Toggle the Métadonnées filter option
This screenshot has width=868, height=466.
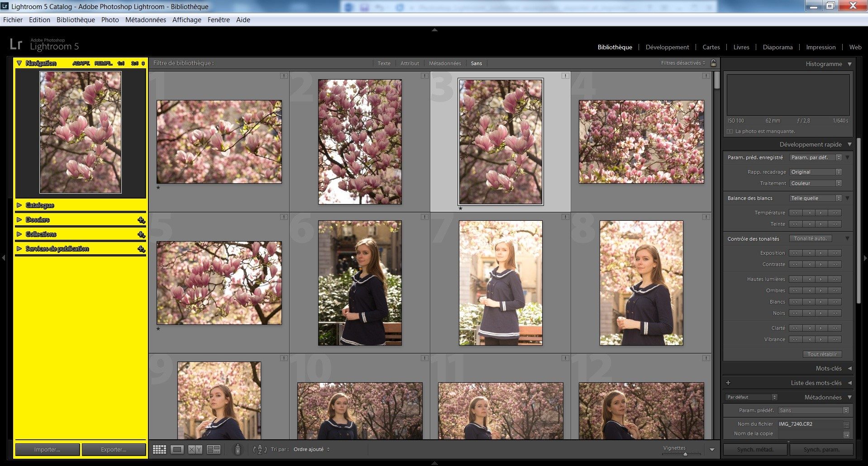(x=445, y=63)
